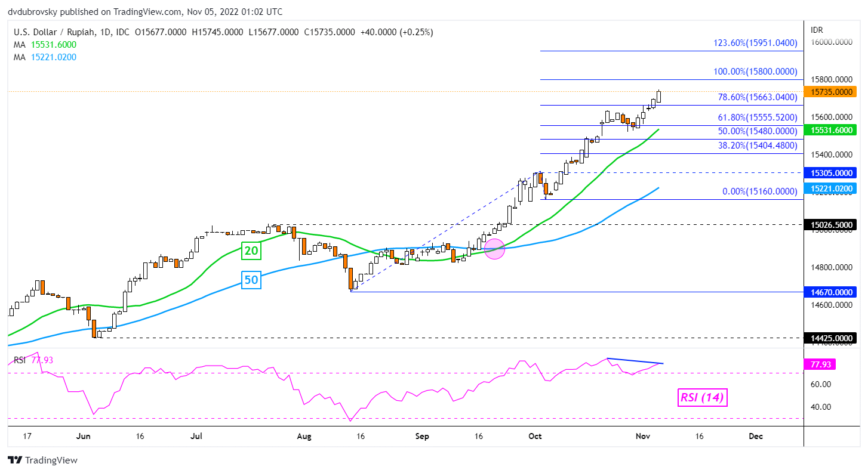Click the pink circle marking the MA crossover

coord(494,249)
